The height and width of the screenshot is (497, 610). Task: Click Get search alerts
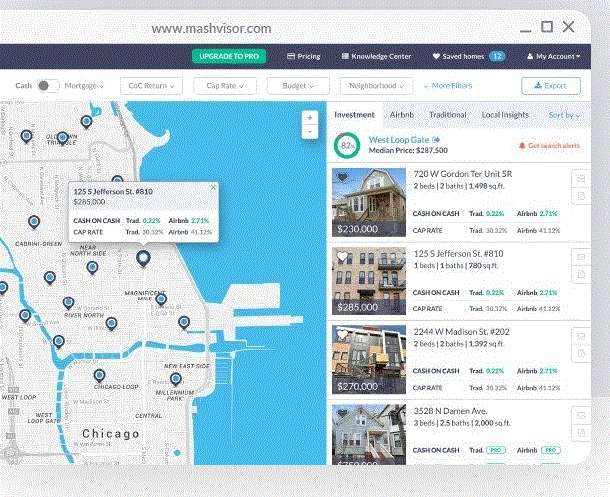549,145
